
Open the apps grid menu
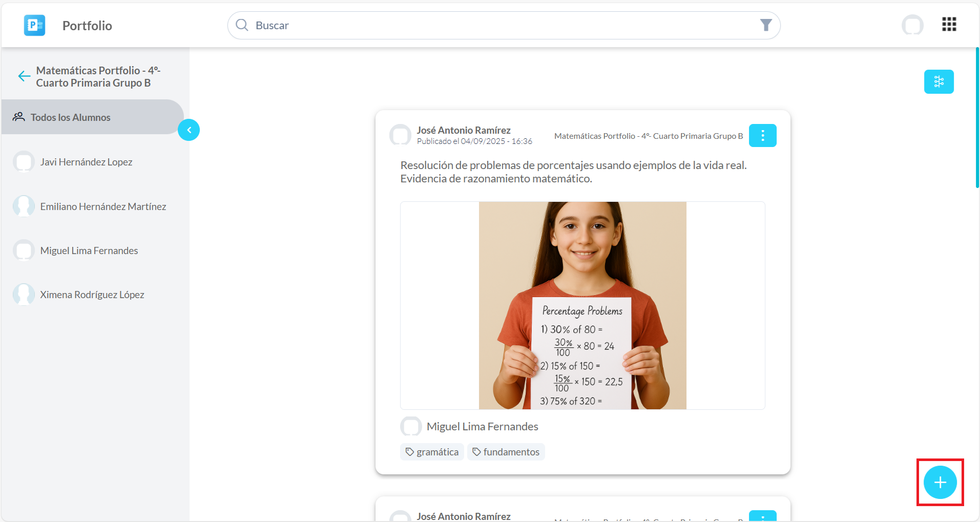(949, 25)
